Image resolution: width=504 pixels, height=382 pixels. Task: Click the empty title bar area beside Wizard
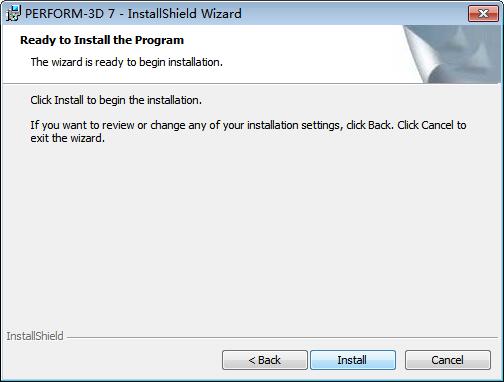tap(353, 14)
